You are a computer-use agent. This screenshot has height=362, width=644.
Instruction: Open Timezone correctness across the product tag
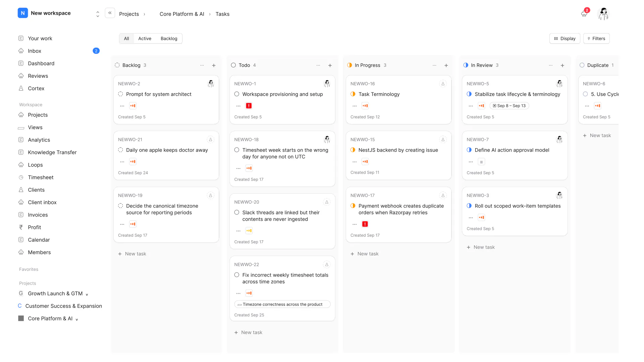click(x=282, y=304)
